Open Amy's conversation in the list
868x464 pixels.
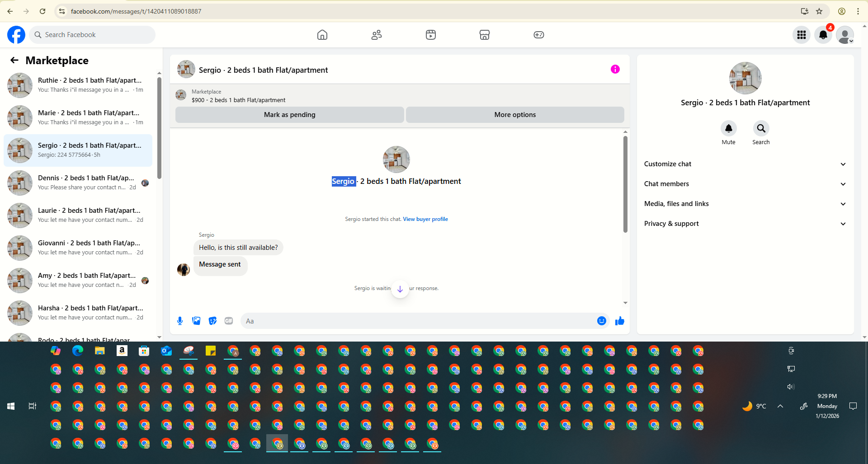click(78, 280)
